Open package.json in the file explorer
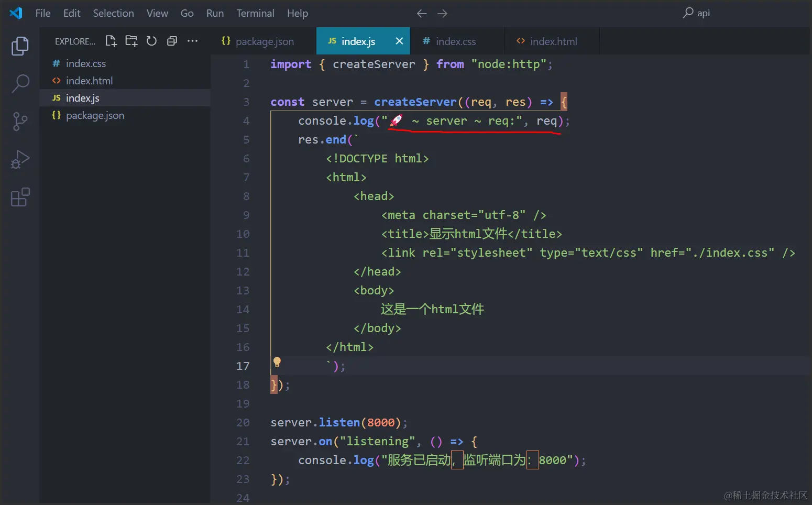The width and height of the screenshot is (812, 505). pyautogui.click(x=125, y=115)
